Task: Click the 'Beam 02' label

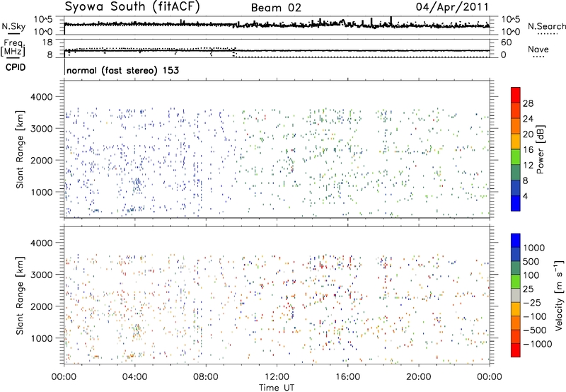Action: coord(276,8)
